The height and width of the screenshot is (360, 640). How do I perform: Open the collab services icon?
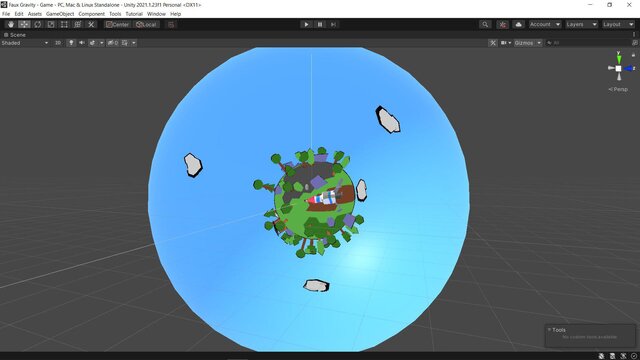[502, 24]
